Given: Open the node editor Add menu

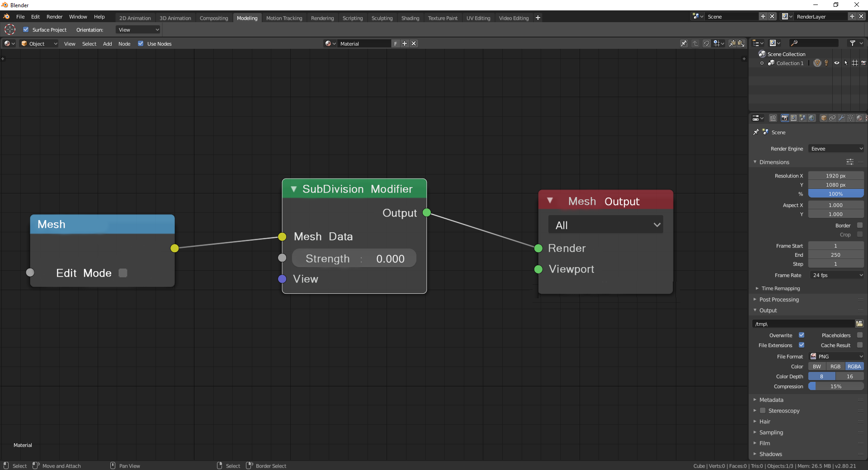Looking at the screenshot, I should tap(107, 44).
